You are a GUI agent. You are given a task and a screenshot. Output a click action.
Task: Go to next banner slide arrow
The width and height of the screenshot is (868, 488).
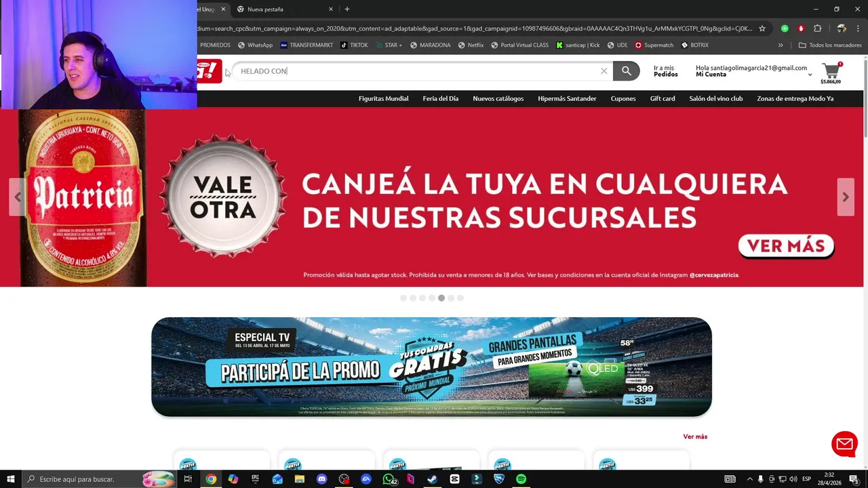(846, 197)
